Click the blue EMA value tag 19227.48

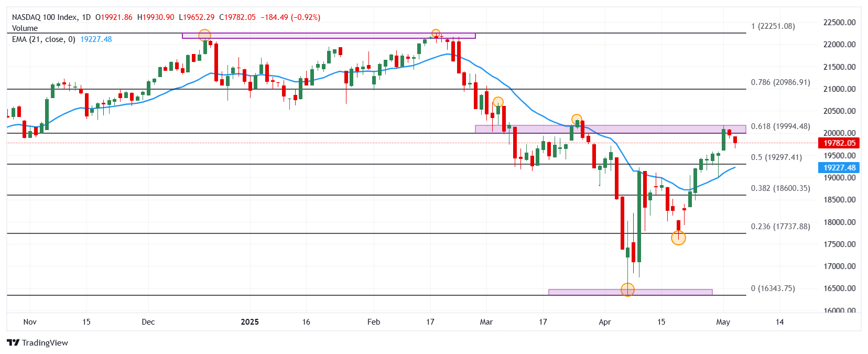click(x=839, y=168)
